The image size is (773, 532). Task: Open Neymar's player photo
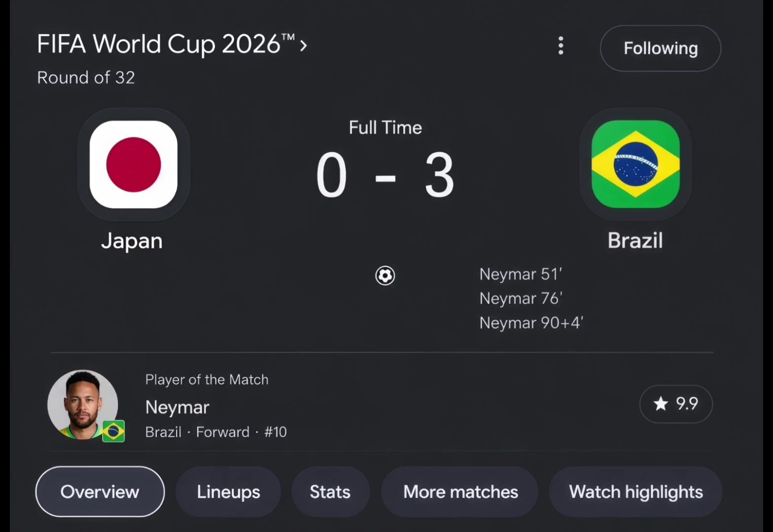(x=83, y=405)
